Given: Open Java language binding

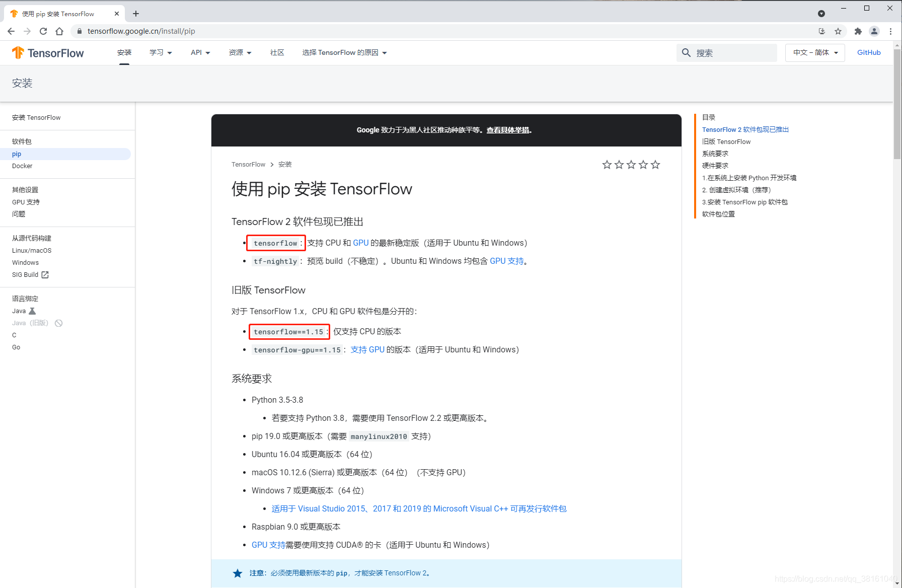Looking at the screenshot, I should [19, 311].
